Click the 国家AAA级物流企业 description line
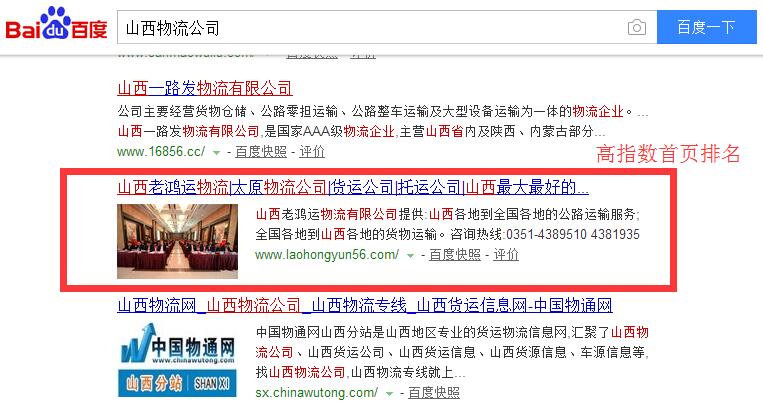 pyautogui.click(x=362, y=131)
